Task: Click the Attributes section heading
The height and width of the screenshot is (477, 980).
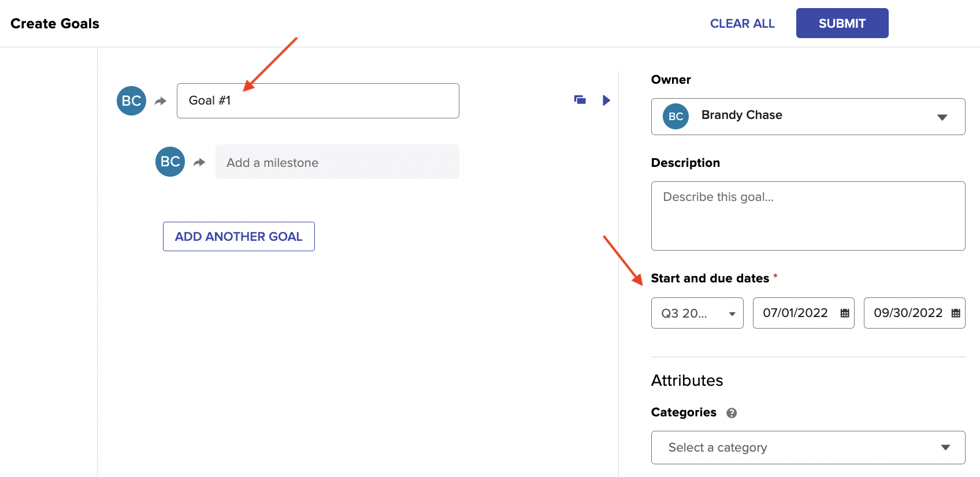Action: pyautogui.click(x=687, y=381)
